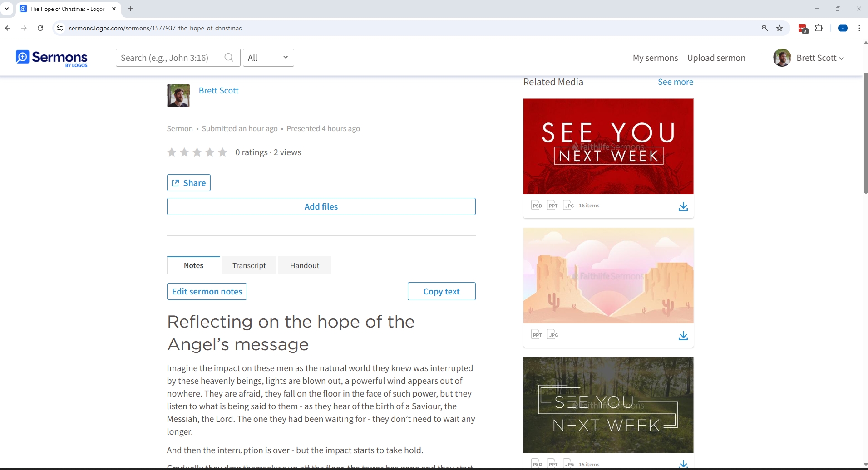Click the Add files button
This screenshot has height=470, width=868.
coord(321,206)
